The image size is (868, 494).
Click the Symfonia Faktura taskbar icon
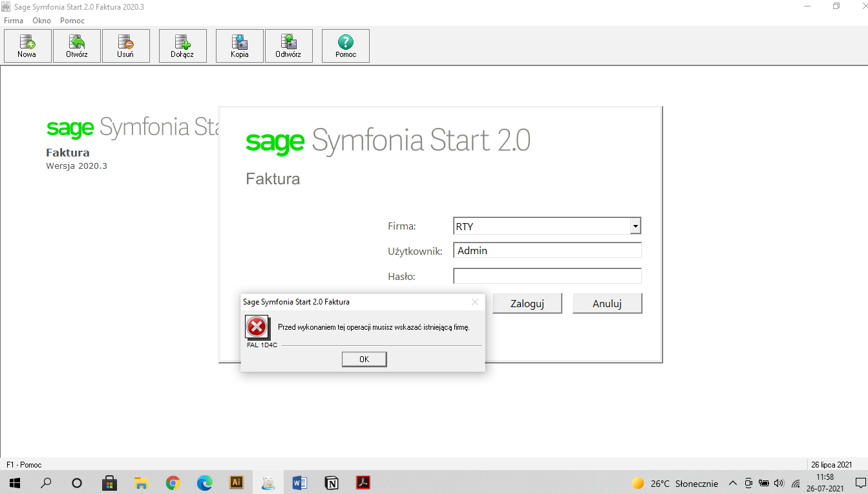pyautogui.click(x=268, y=482)
